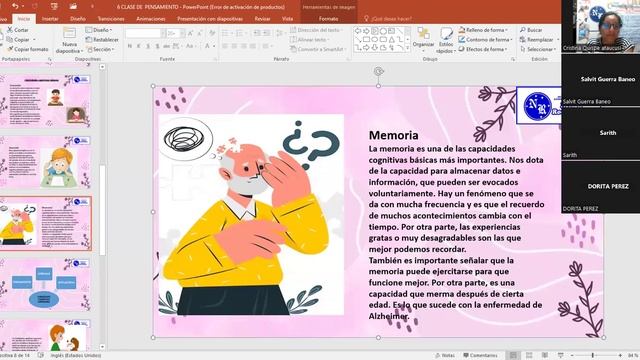Open Sección dropdown
Viewport: 640px width, 360px height.
point(100,49)
